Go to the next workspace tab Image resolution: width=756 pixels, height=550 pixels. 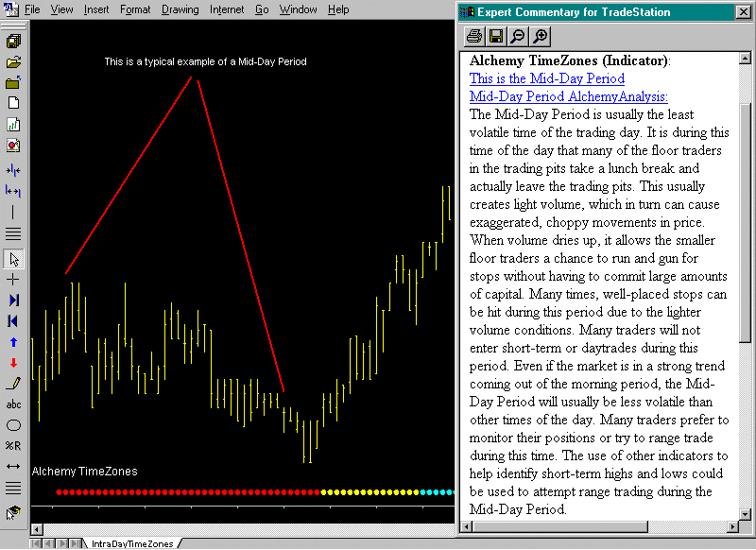(62, 543)
